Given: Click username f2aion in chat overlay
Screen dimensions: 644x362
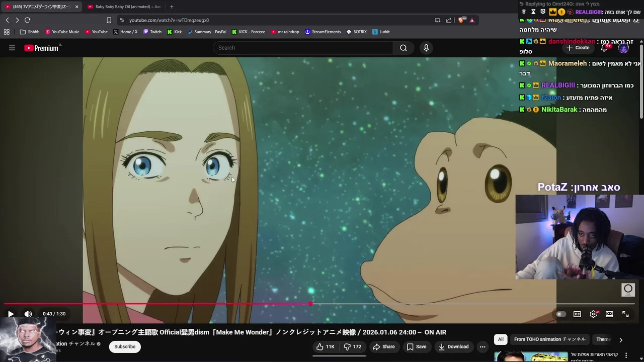Looking at the screenshot, I should (x=551, y=98).
